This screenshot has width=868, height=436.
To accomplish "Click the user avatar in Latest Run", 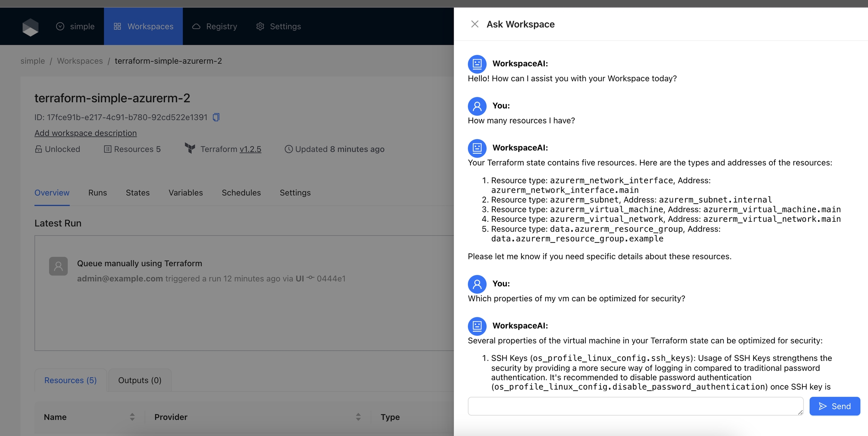I will (58, 266).
